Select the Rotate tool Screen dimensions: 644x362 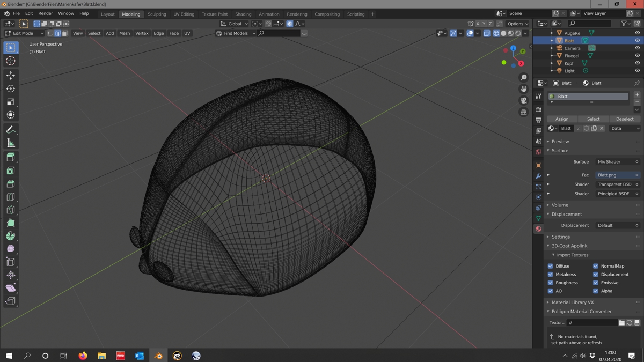point(11,88)
